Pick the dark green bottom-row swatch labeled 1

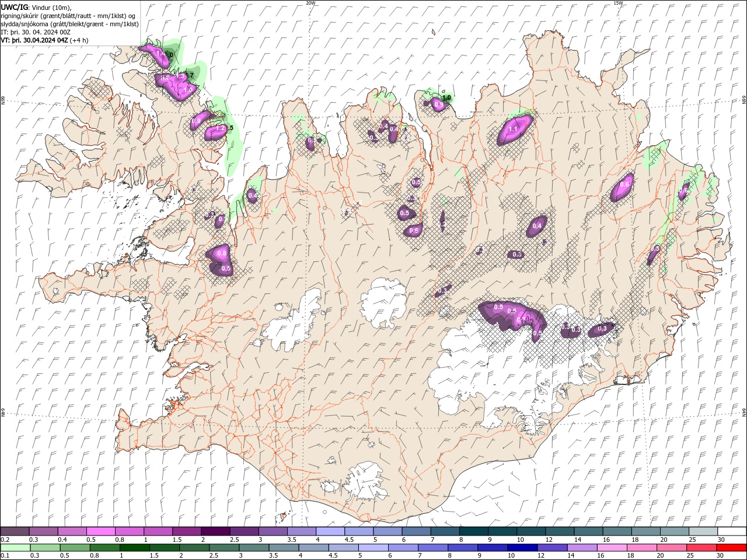[x=135, y=548]
